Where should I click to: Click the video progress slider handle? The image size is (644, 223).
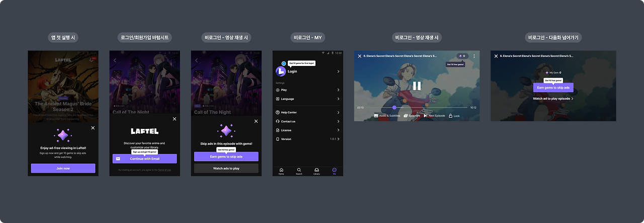click(x=394, y=107)
